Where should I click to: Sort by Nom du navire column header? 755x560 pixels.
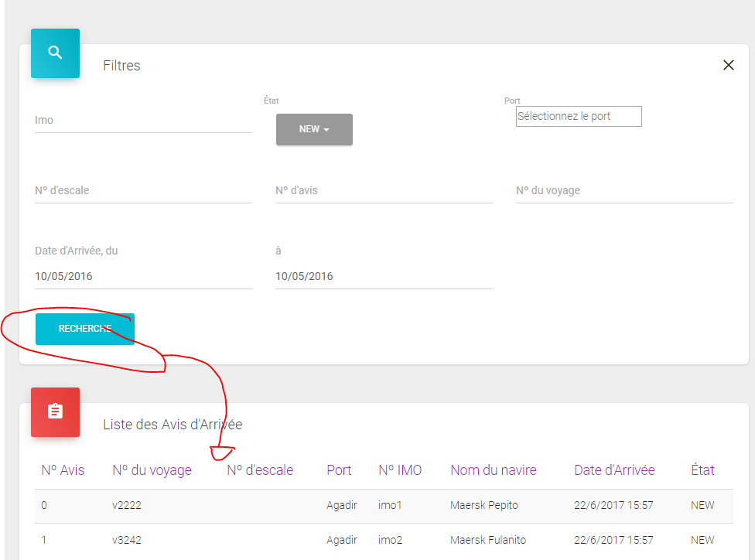tap(493, 470)
